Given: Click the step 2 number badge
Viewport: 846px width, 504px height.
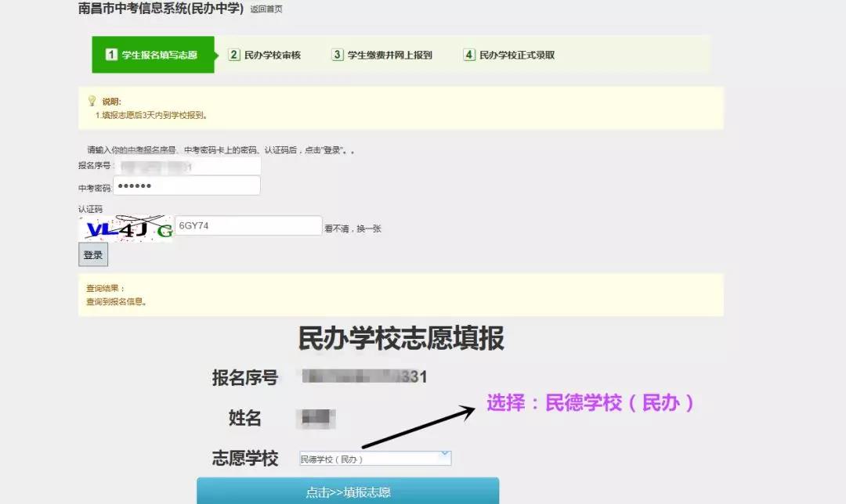Looking at the screenshot, I should [x=233, y=55].
